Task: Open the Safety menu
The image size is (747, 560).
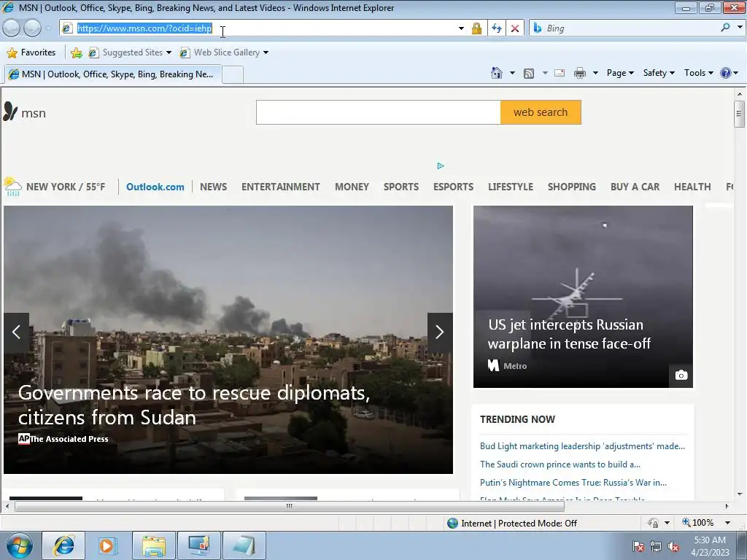Action: [659, 73]
